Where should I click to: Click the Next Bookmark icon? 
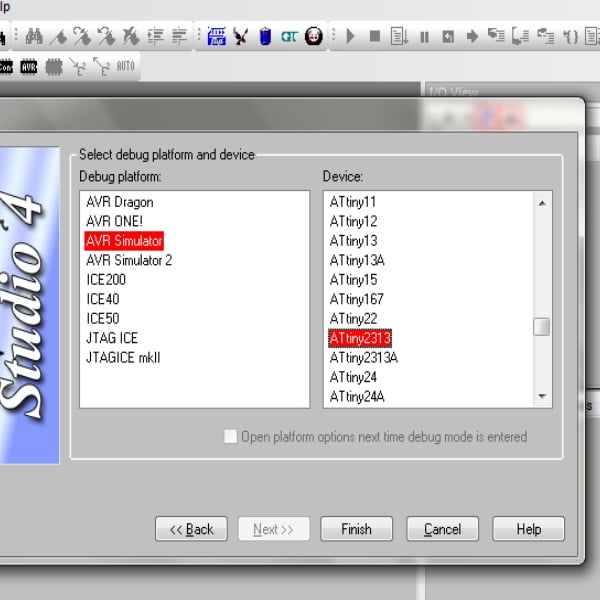point(82,36)
